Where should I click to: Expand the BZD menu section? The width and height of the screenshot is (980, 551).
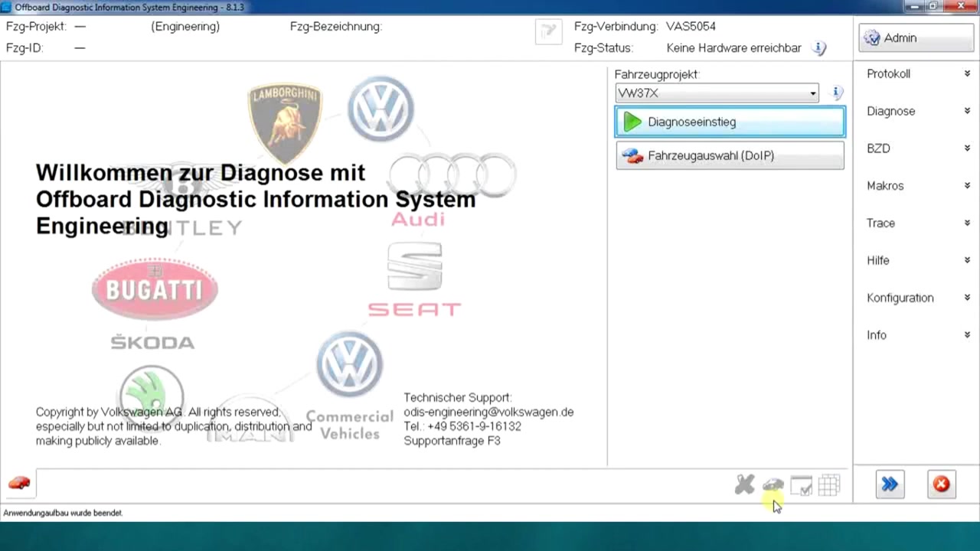(x=917, y=148)
